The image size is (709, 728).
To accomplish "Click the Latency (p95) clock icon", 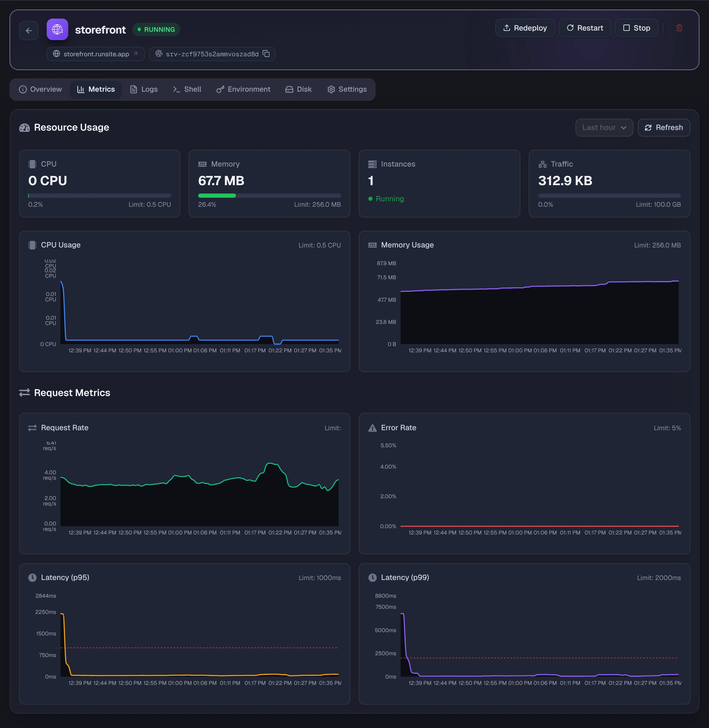I will (32, 578).
